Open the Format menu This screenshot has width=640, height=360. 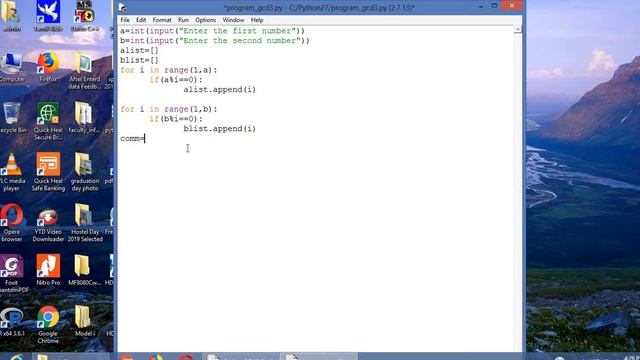pos(162,20)
